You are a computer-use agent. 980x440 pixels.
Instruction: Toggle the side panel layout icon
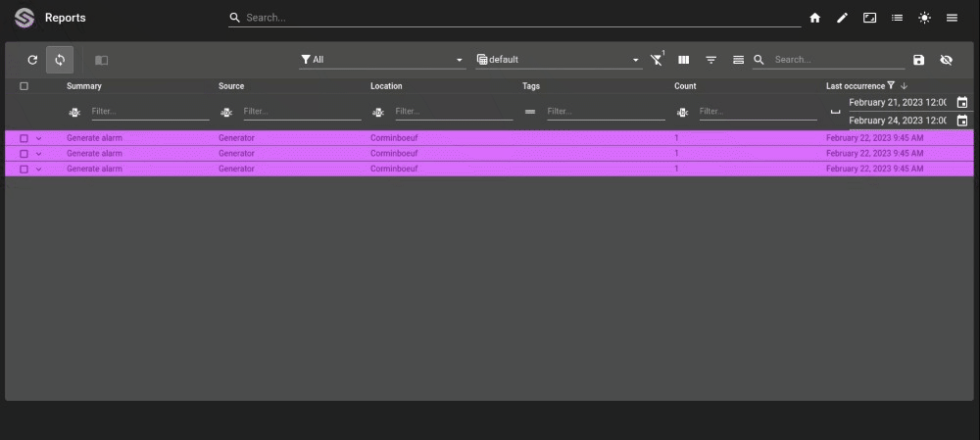tap(101, 60)
